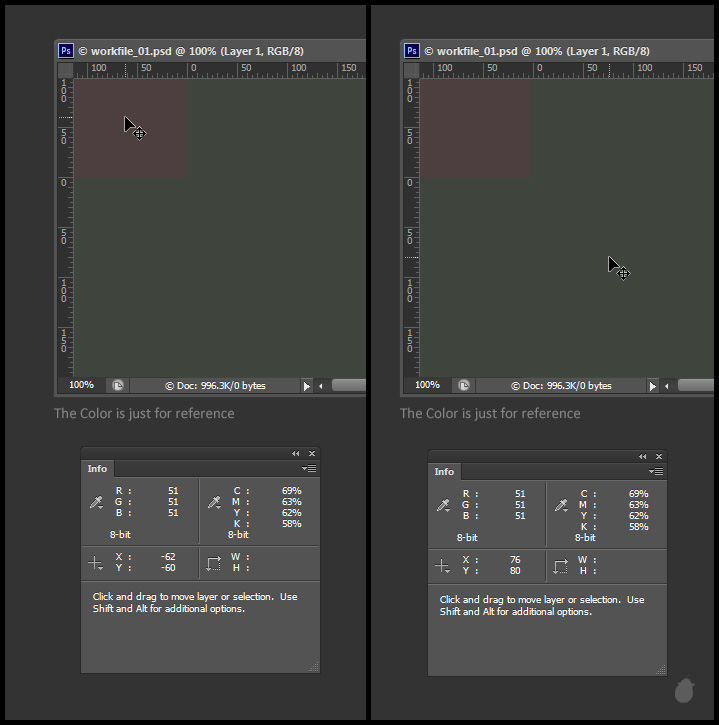Image resolution: width=719 pixels, height=725 pixels.
Task: Expand status bar options arrow in left document
Action: 307,385
